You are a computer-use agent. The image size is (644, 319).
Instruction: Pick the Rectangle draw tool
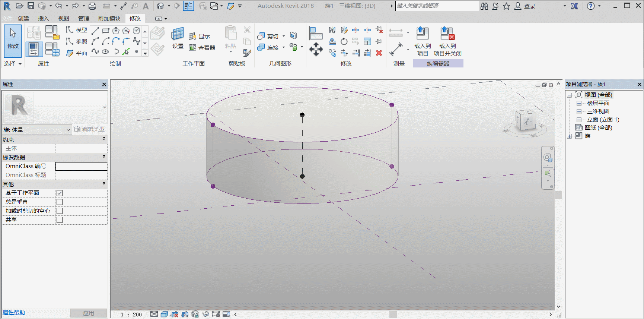pyautogui.click(x=106, y=31)
